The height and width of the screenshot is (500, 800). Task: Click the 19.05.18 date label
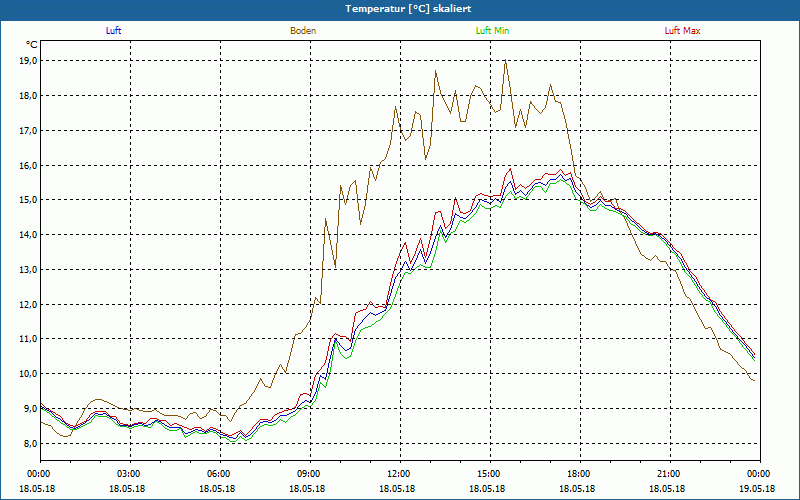point(757,488)
